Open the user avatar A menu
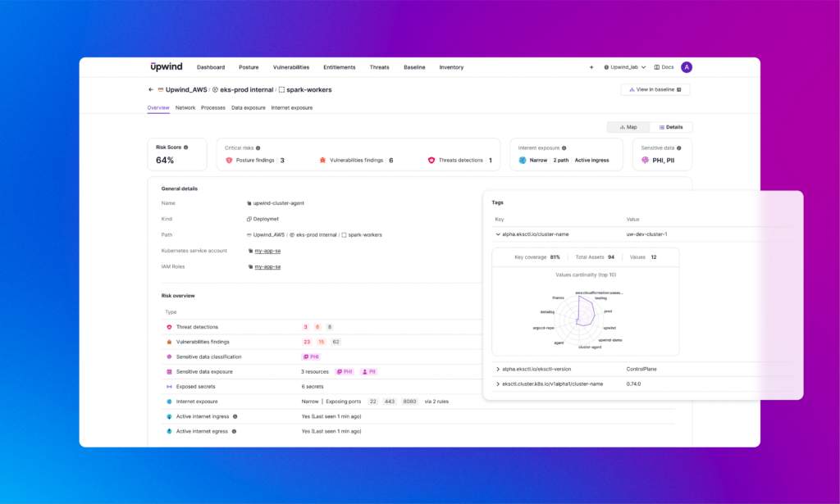The height and width of the screenshot is (504, 840). click(687, 67)
